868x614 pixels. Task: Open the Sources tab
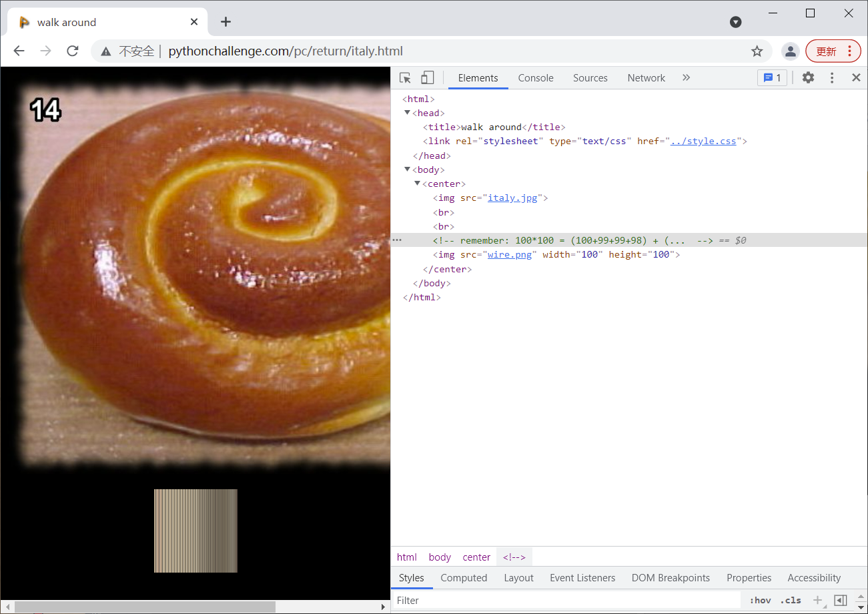[x=590, y=78]
